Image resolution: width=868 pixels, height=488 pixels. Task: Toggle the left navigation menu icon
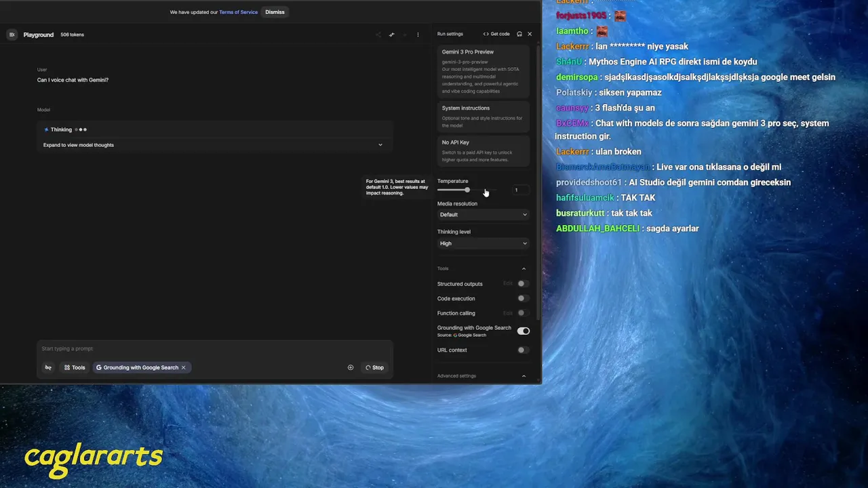[12, 35]
